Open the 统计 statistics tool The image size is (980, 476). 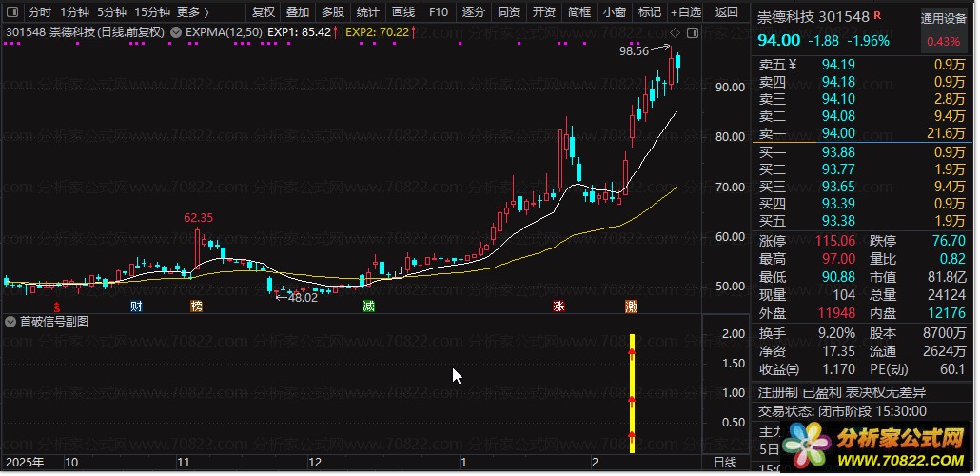(x=368, y=11)
